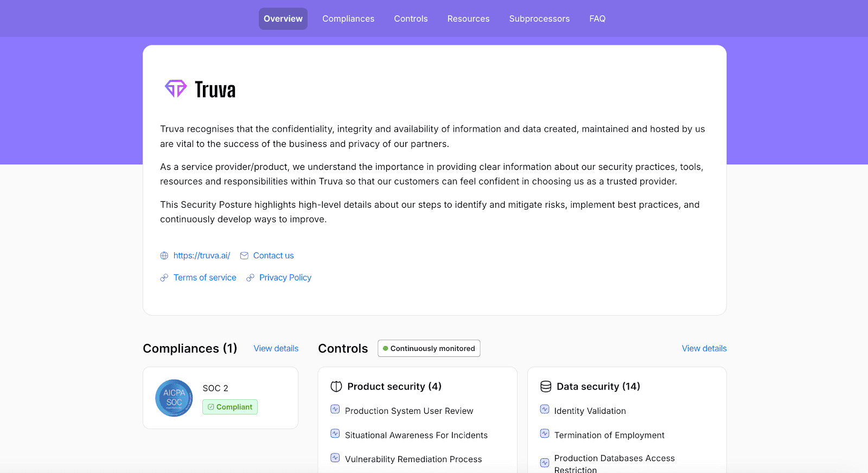Image resolution: width=868 pixels, height=473 pixels.
Task: Click Termination of Employment control
Action: [x=609, y=435]
